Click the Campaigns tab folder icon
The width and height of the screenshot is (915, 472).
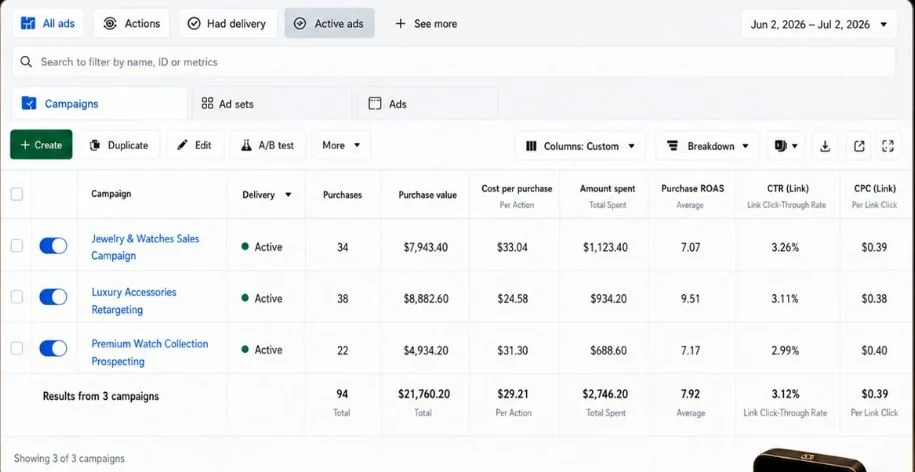29,103
